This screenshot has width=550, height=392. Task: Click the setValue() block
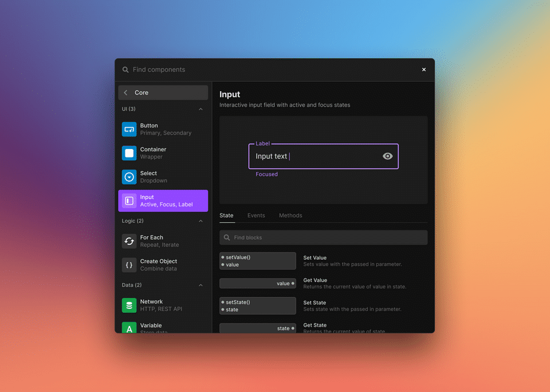[258, 261]
